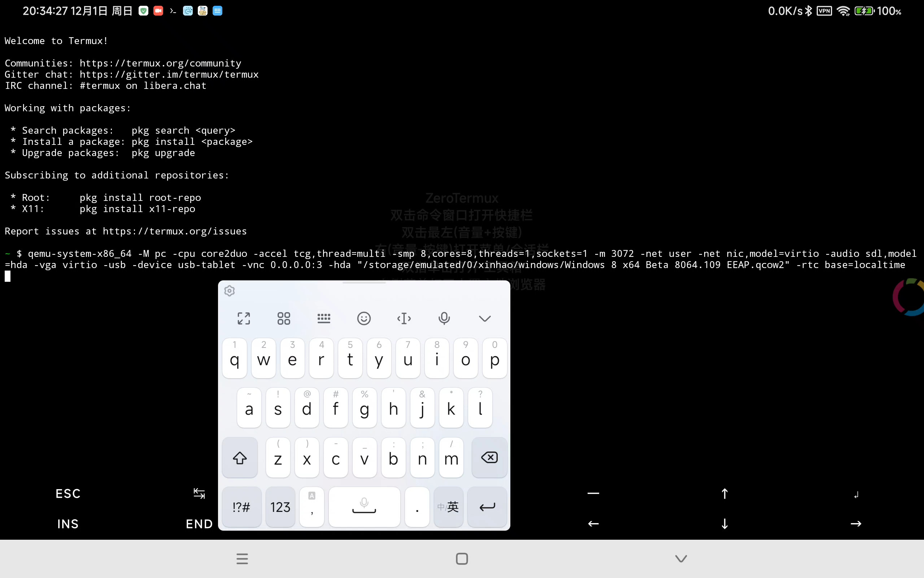The image size is (924, 578).
Task: Toggle Chinese/English input language
Action: pos(448,507)
